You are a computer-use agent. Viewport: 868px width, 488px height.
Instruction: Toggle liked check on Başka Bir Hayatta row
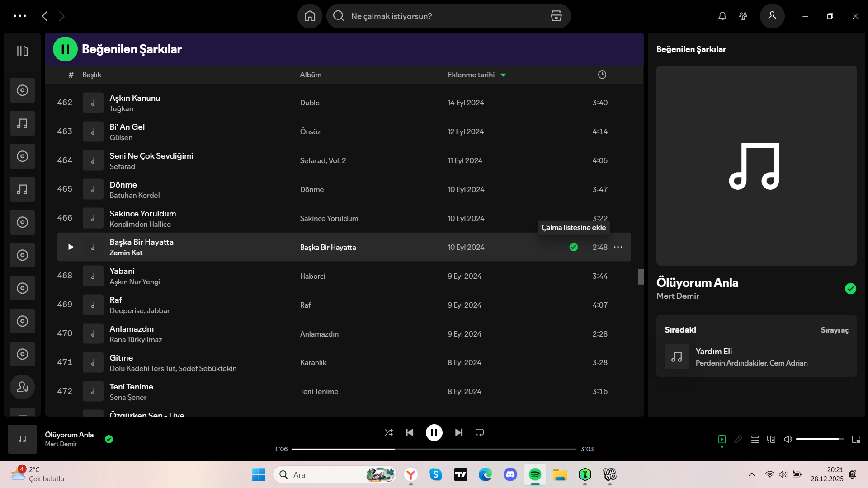coord(574,247)
